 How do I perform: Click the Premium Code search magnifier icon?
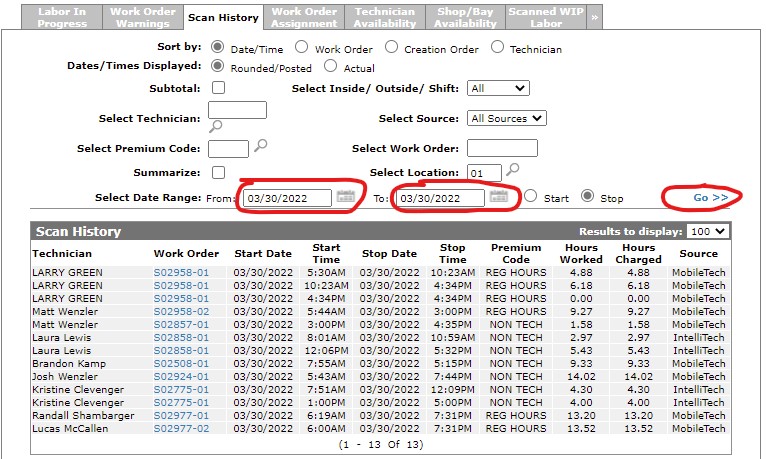[x=261, y=146]
